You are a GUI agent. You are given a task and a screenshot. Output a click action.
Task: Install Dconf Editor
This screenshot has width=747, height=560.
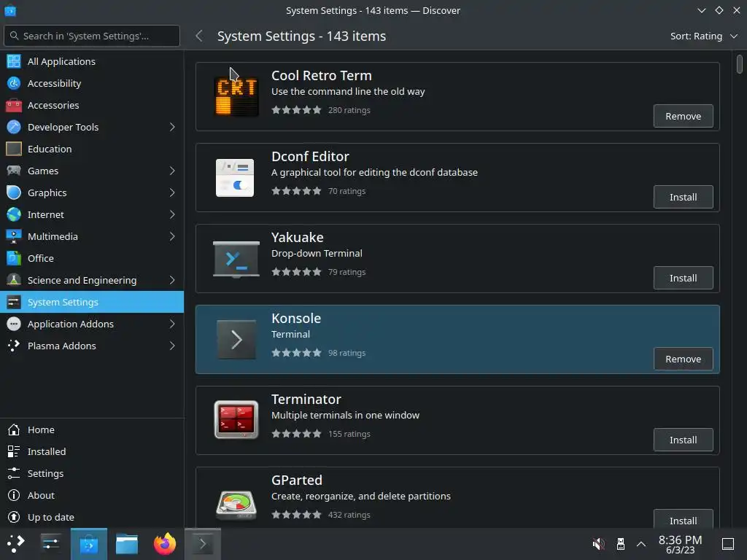[683, 197]
